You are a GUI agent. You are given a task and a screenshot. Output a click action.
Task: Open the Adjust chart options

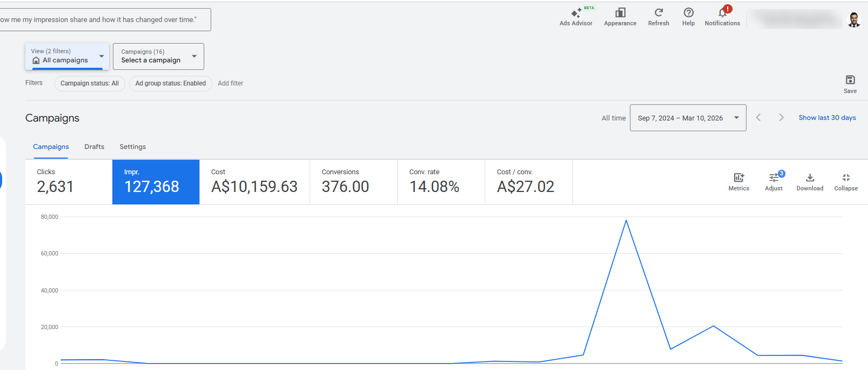tap(773, 182)
